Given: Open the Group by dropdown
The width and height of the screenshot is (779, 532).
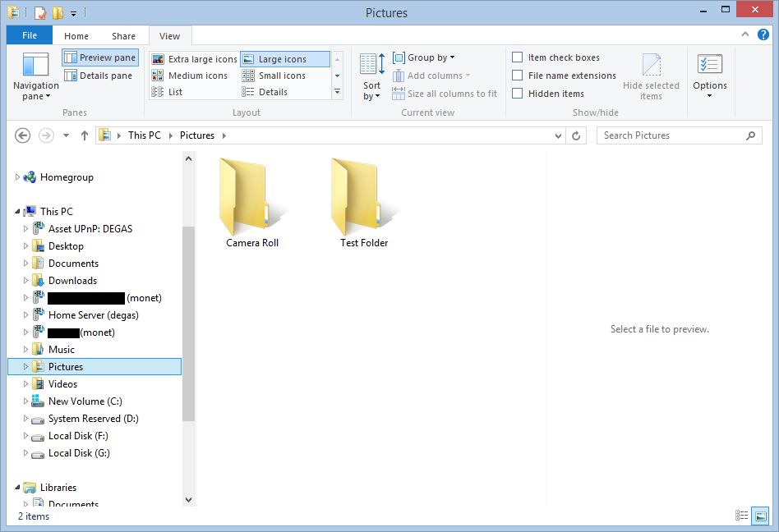Looking at the screenshot, I should pos(424,57).
